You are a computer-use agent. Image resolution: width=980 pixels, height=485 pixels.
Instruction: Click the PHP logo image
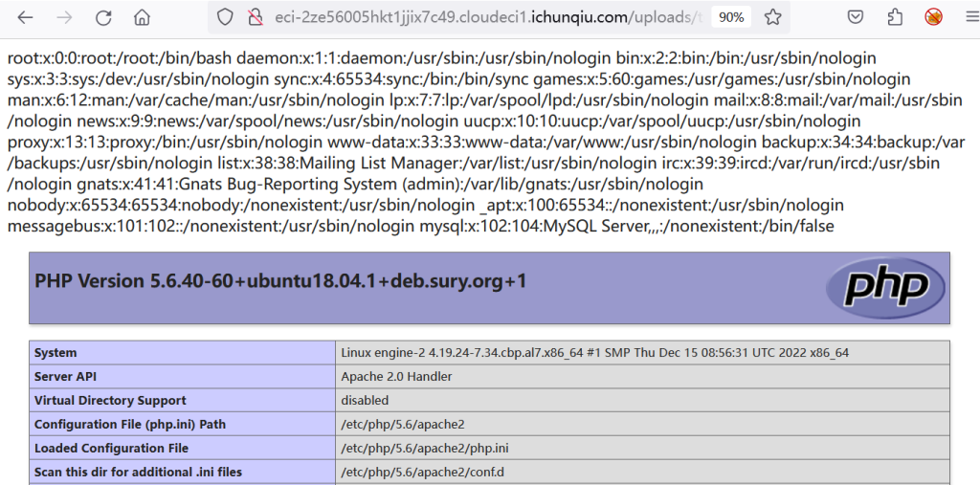click(x=885, y=288)
